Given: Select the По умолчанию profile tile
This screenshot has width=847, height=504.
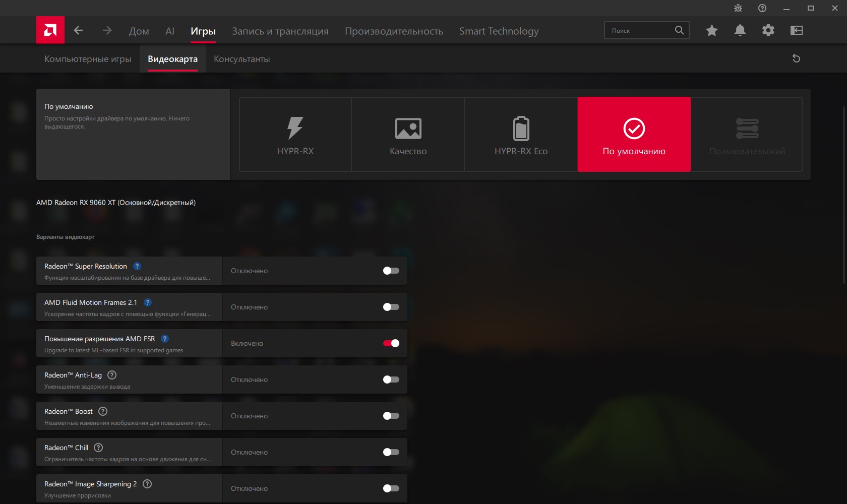Looking at the screenshot, I should [x=634, y=134].
